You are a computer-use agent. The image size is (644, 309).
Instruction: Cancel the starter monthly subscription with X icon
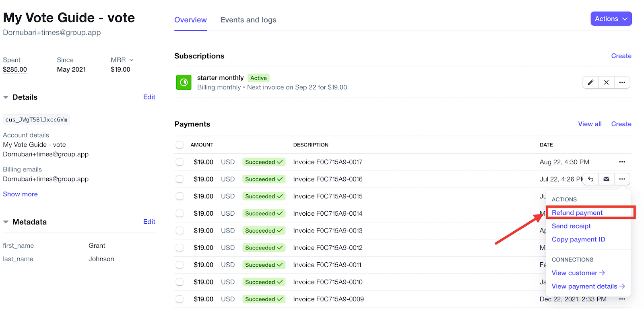pos(606,82)
